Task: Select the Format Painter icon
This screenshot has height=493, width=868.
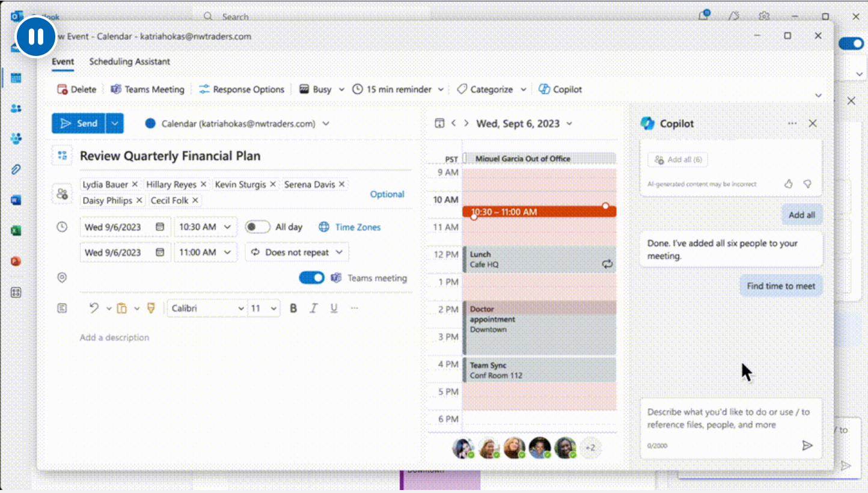Action: coord(151,308)
